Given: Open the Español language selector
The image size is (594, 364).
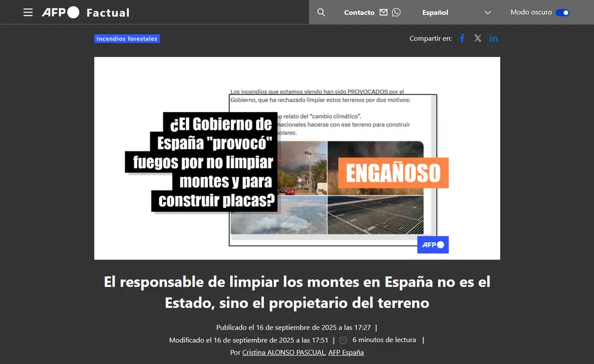Looking at the screenshot, I should click(456, 12).
